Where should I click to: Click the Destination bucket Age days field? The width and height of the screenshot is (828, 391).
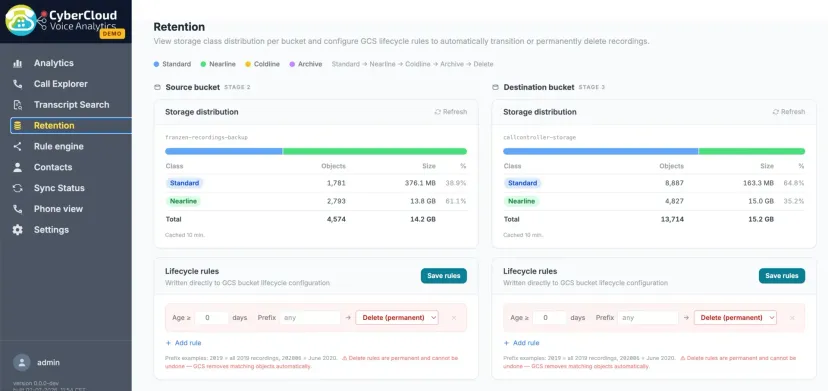point(550,318)
